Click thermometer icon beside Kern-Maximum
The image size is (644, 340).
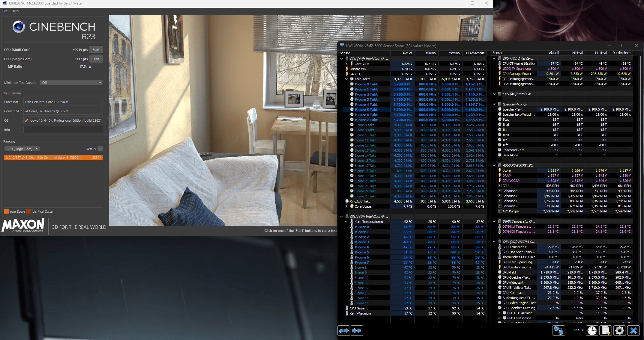[x=347, y=313]
